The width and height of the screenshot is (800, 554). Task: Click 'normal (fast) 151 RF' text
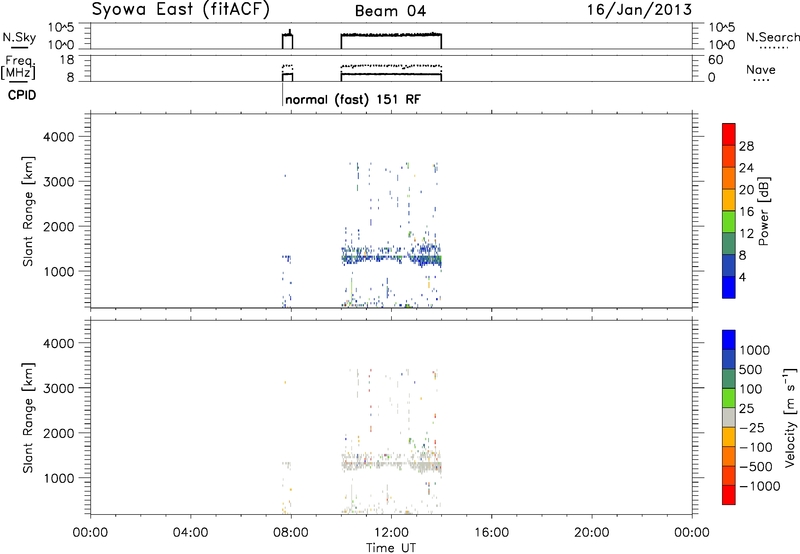353,99
